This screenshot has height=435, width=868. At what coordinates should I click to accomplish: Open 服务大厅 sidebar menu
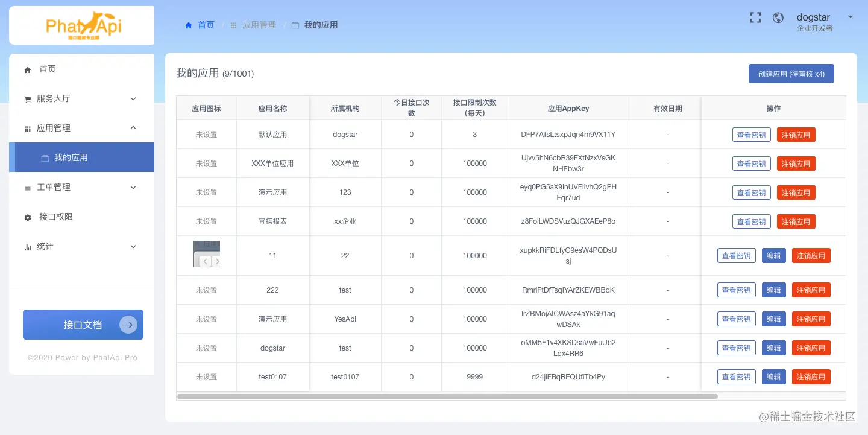click(81, 98)
